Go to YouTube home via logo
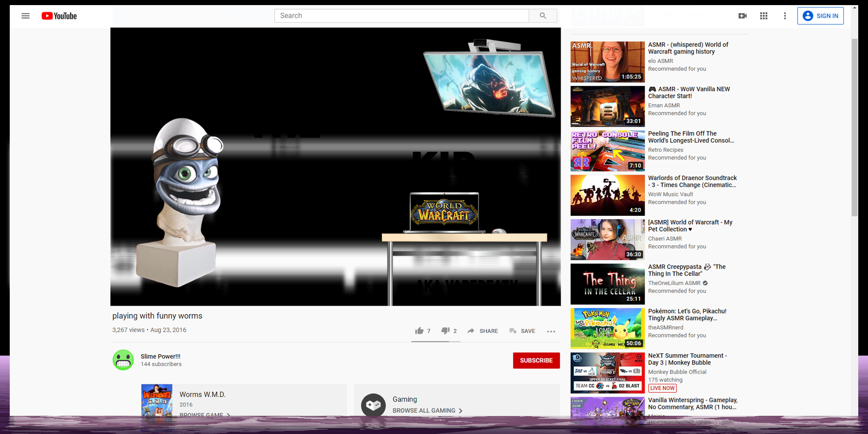Viewport: 868px width, 434px height. (59, 16)
